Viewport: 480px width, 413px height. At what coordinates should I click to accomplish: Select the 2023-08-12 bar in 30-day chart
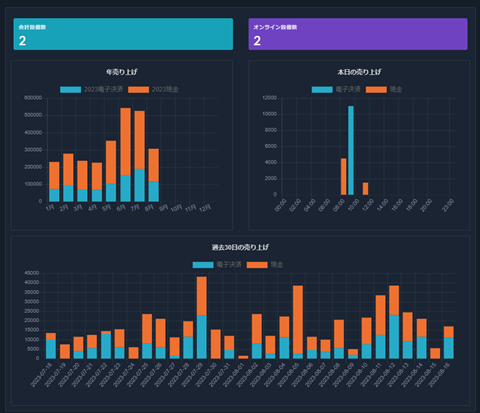pos(394,322)
